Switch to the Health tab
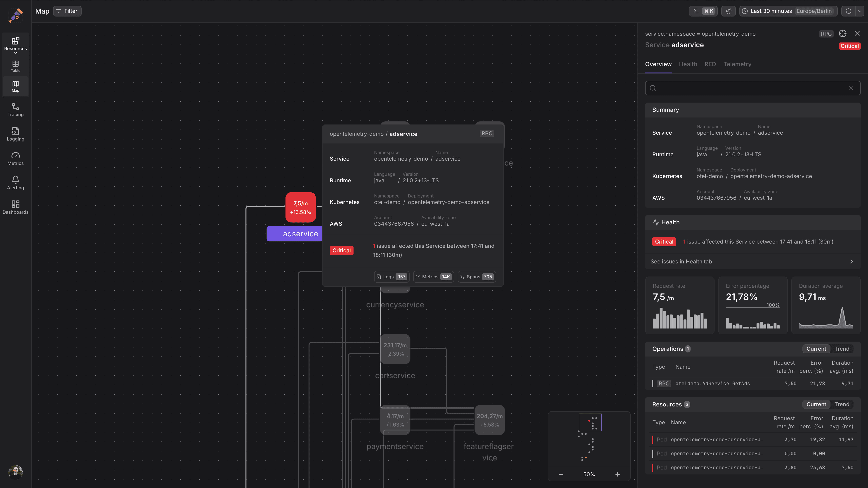The width and height of the screenshot is (868, 488). 688,64
